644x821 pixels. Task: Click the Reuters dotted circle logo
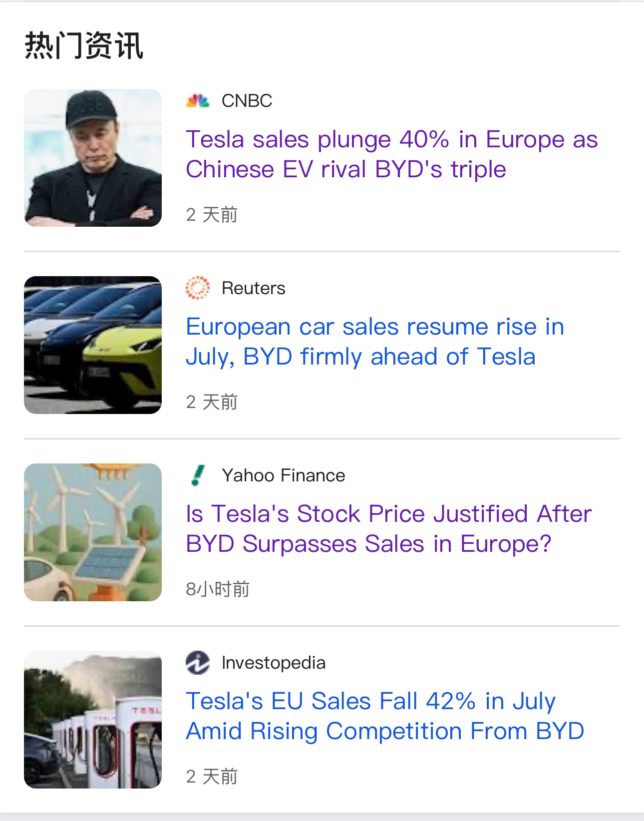coord(198,288)
